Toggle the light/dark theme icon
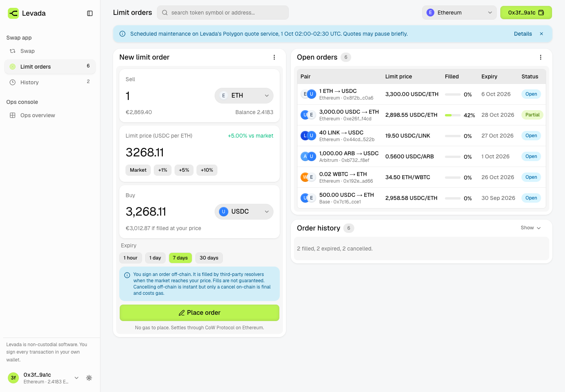Screen dimensions: 565x392 [x=89, y=378]
